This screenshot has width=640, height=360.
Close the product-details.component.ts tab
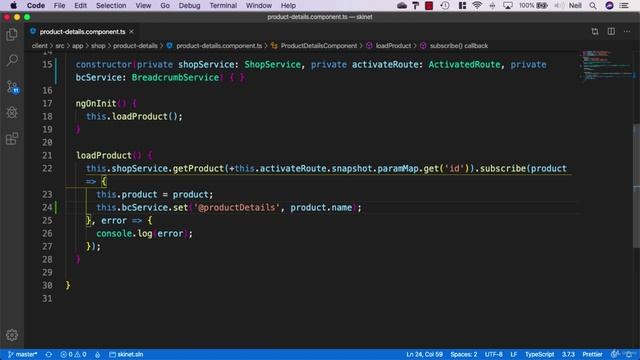(x=131, y=31)
